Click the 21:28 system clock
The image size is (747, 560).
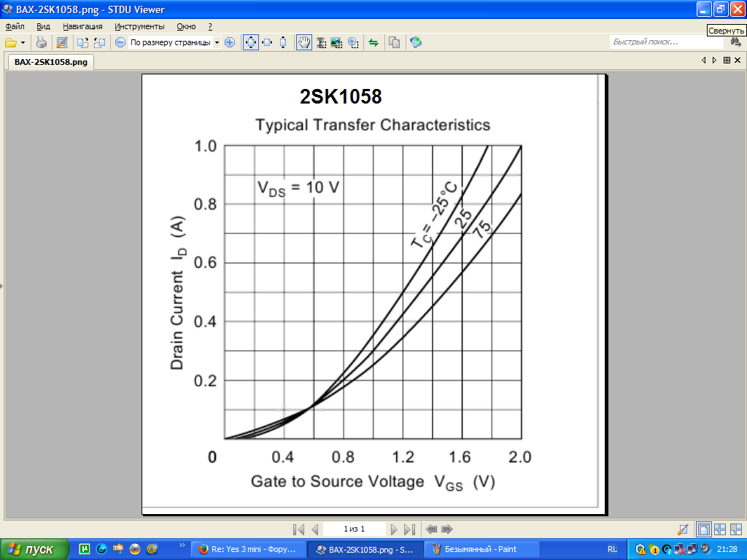point(727,549)
